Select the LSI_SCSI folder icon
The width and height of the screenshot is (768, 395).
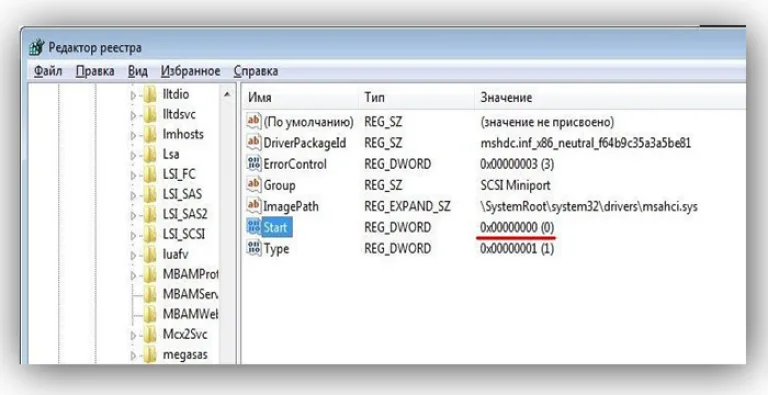(x=150, y=234)
